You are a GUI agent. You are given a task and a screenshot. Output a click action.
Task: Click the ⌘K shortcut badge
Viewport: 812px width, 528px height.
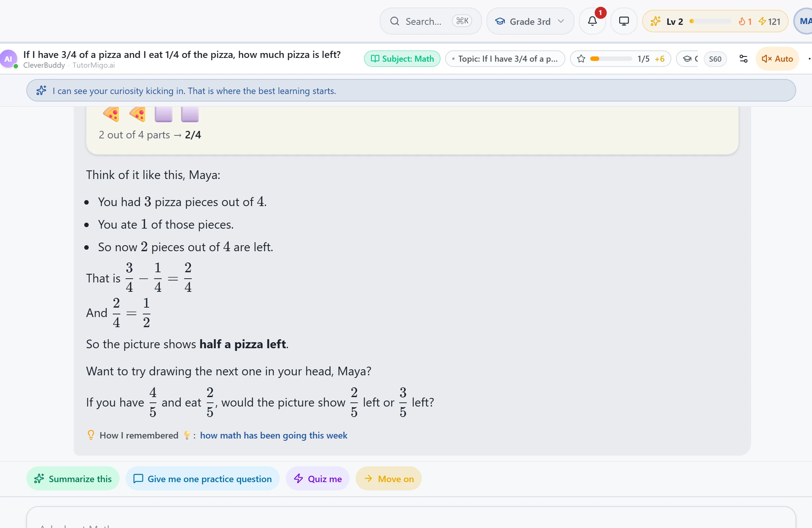pyautogui.click(x=462, y=21)
